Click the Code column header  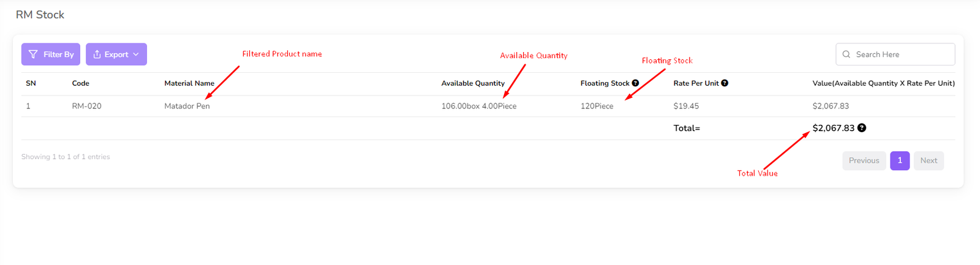point(80,83)
